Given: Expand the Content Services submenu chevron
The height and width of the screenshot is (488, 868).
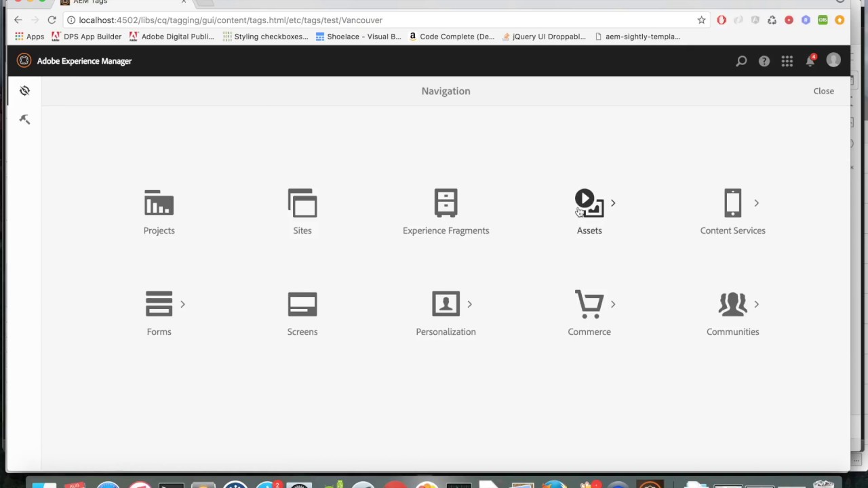Looking at the screenshot, I should click(756, 203).
